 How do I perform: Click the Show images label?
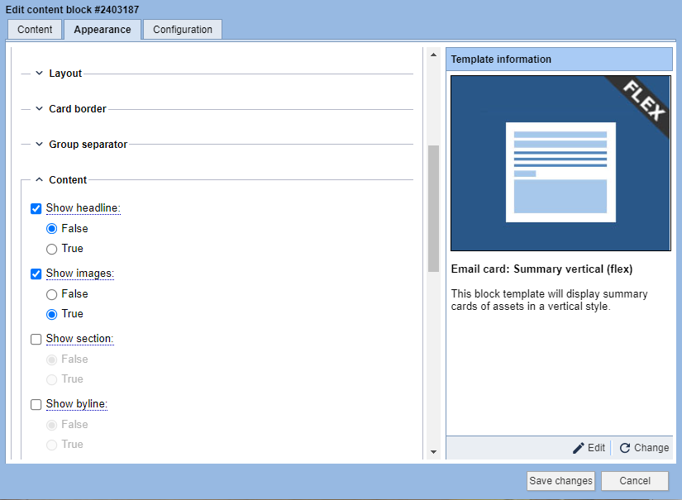tap(80, 273)
